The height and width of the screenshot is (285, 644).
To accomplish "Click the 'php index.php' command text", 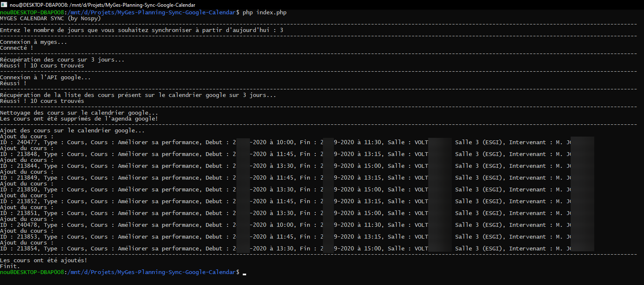I will coord(265,13).
